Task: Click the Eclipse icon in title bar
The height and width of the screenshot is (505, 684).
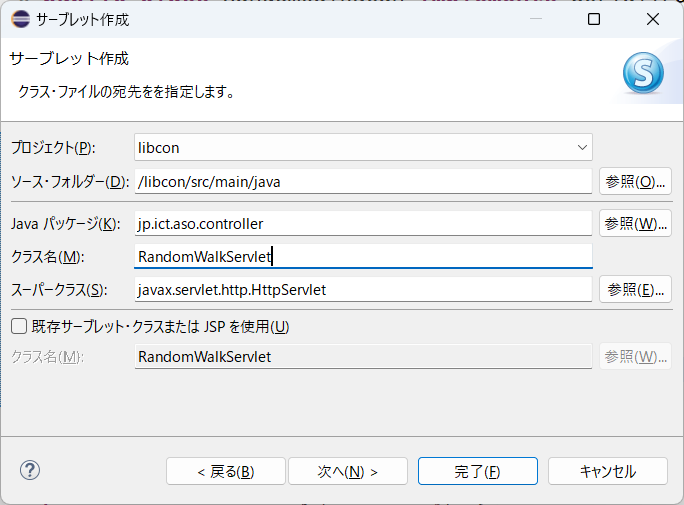Action: pos(21,19)
